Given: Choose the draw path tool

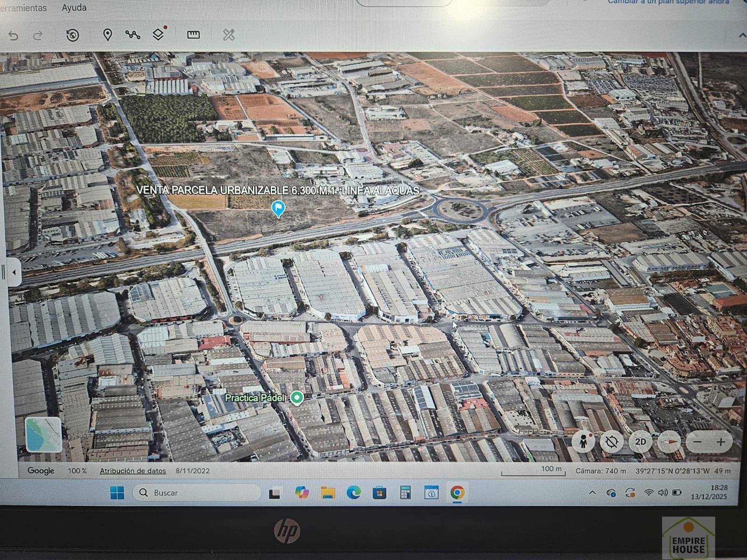Looking at the screenshot, I should [133, 35].
